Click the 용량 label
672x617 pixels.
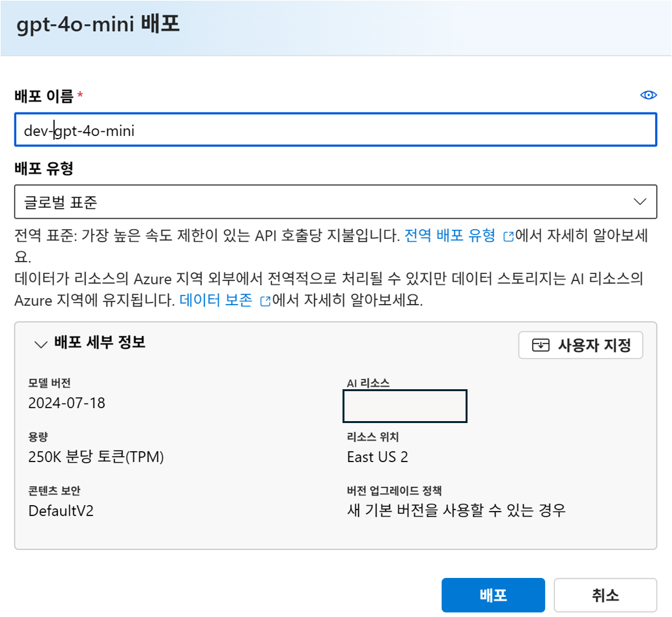[x=38, y=437]
